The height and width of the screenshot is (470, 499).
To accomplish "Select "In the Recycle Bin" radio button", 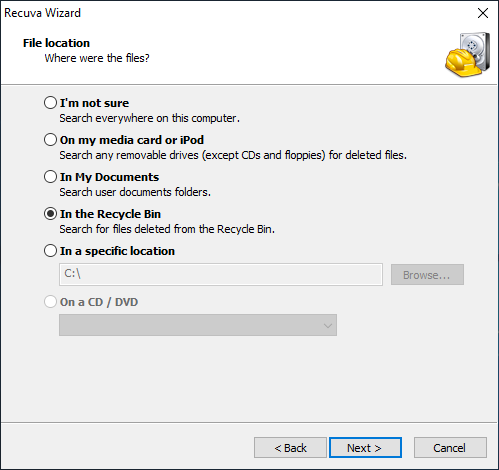I will point(50,214).
